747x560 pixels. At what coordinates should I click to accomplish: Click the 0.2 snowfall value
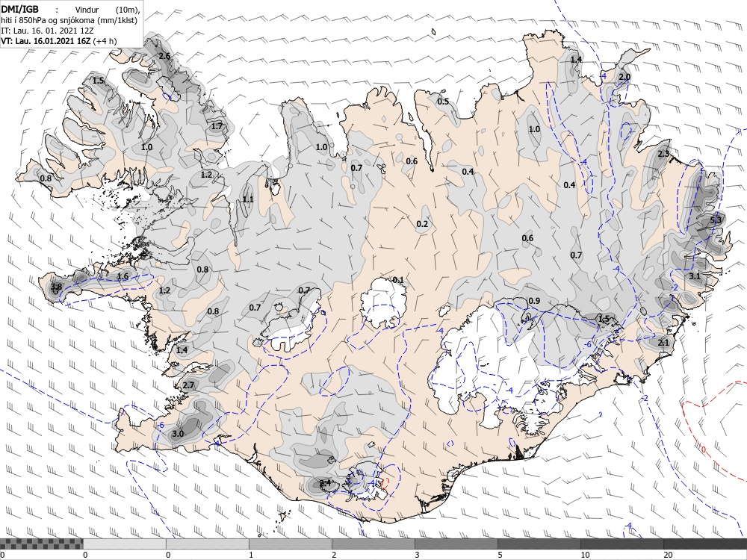coord(422,224)
